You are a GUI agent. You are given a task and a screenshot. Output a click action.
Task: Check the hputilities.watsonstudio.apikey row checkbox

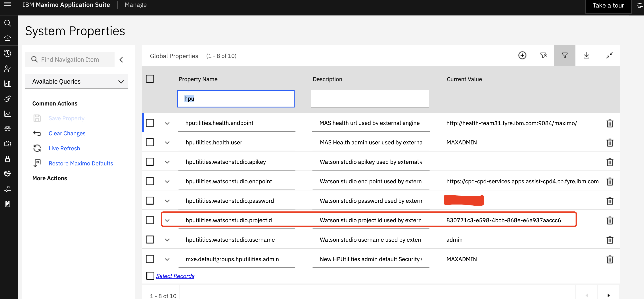tap(150, 162)
